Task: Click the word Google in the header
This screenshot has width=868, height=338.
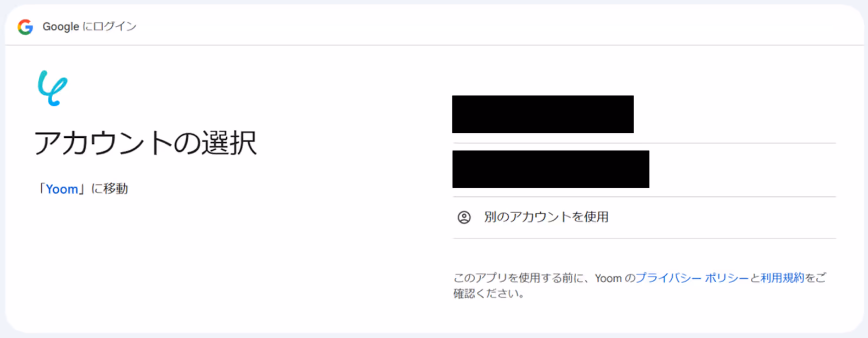Action: (x=61, y=27)
